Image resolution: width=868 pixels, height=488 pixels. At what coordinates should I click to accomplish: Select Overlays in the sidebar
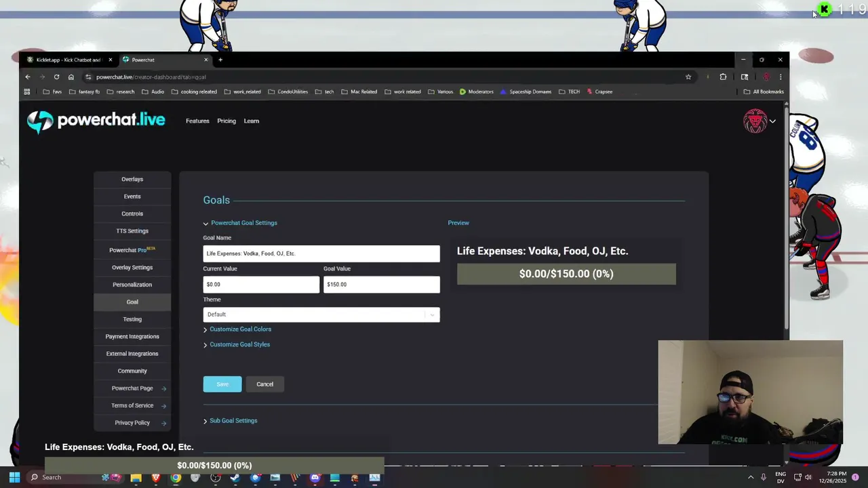click(x=132, y=180)
